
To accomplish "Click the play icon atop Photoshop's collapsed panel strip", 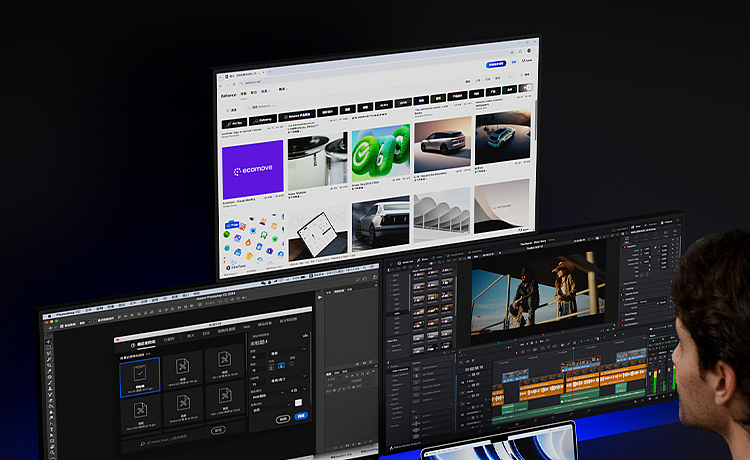I will coord(320,297).
